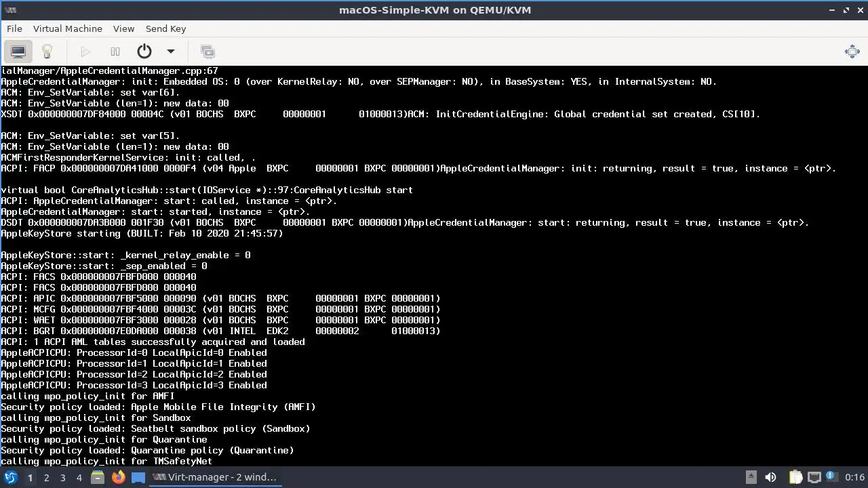The image size is (868, 488).
Task: Switch console to fullscreen mode
Action: [852, 52]
